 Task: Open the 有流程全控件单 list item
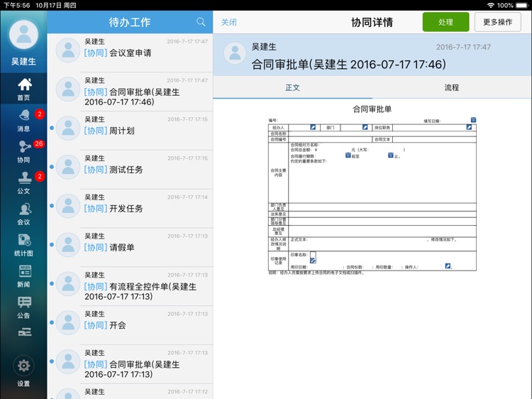click(x=130, y=286)
